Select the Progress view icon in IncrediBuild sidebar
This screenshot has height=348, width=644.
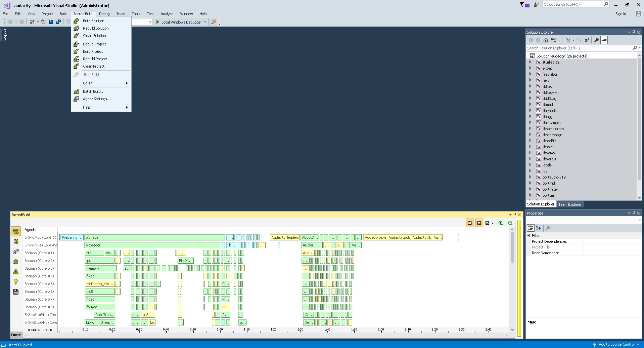pos(16,231)
